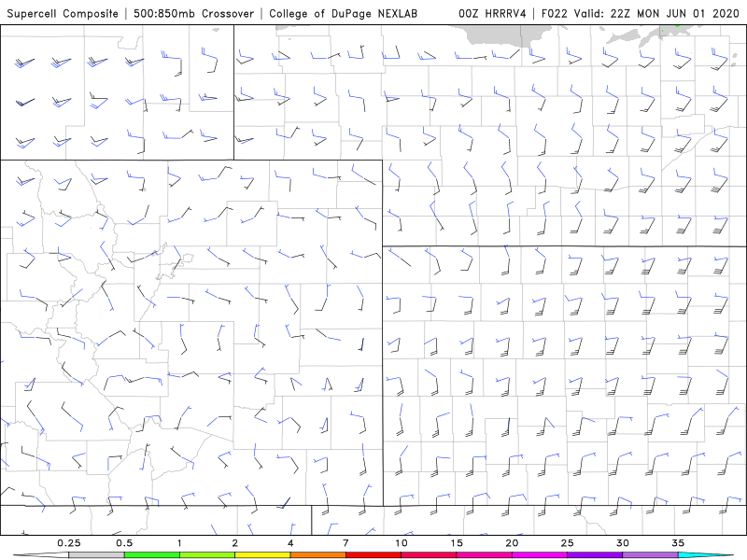
Task: Select the hot pink 15–20 color segment
Action: pos(484,555)
